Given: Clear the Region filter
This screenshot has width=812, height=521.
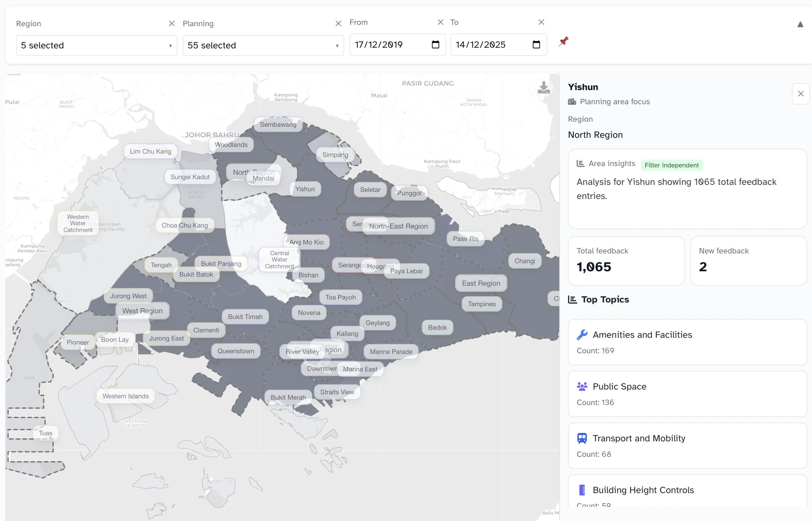Looking at the screenshot, I should coord(171,23).
